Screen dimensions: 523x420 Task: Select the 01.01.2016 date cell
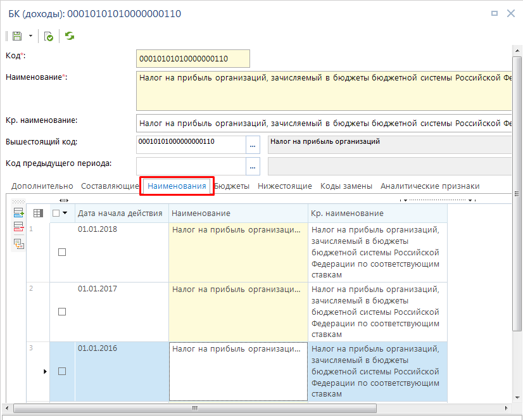122,371
